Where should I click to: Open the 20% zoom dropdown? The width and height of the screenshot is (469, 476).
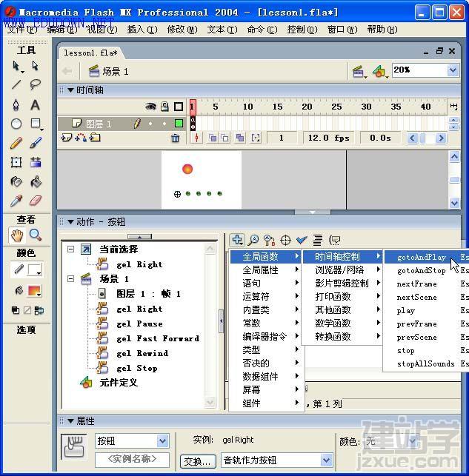(x=453, y=70)
